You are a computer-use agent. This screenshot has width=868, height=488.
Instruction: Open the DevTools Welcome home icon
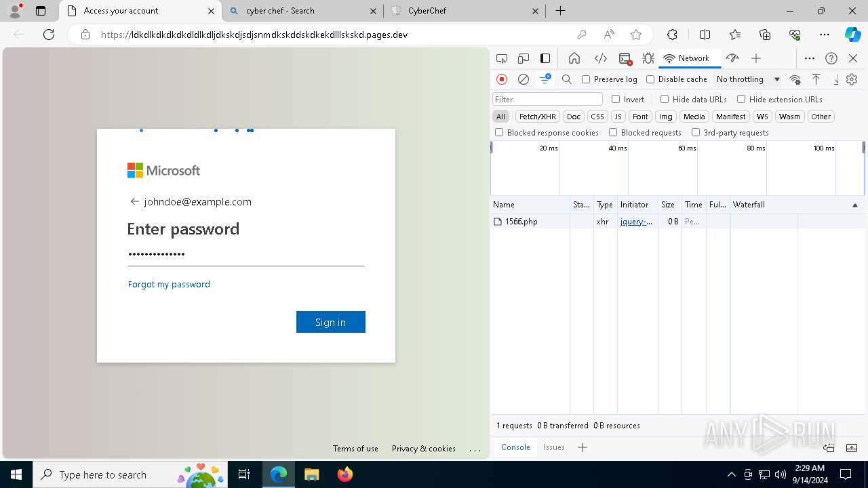(574, 58)
